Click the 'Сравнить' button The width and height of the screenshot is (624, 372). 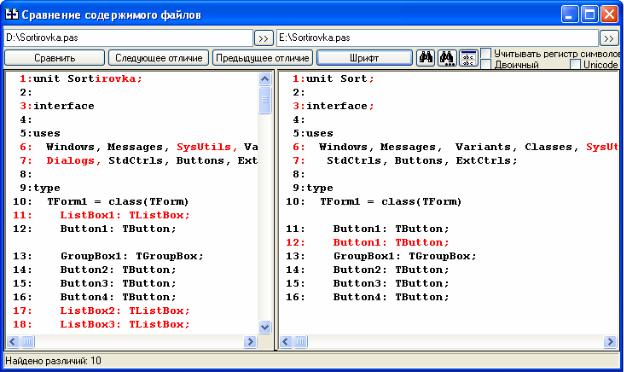(x=55, y=58)
